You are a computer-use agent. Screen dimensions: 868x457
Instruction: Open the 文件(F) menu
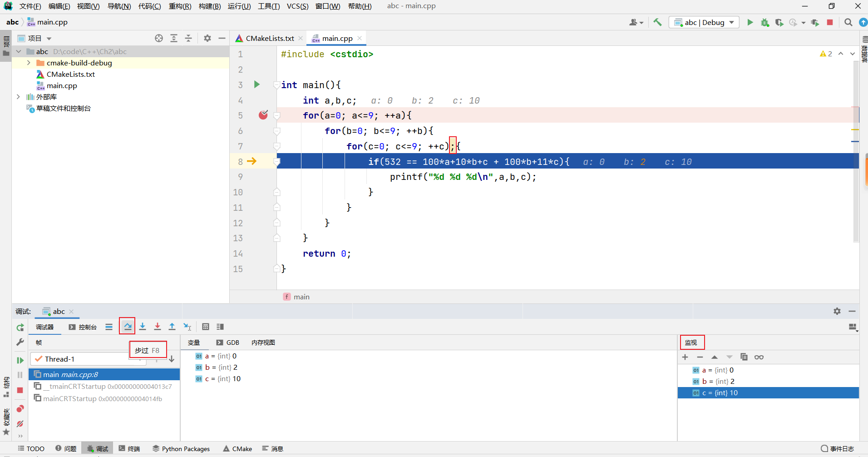pyautogui.click(x=30, y=6)
